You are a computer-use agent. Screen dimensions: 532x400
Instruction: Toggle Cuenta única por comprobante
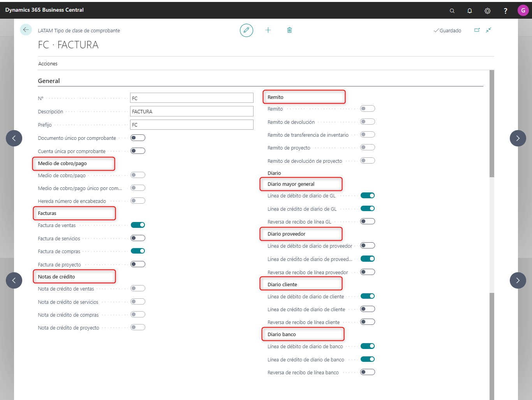(x=138, y=151)
